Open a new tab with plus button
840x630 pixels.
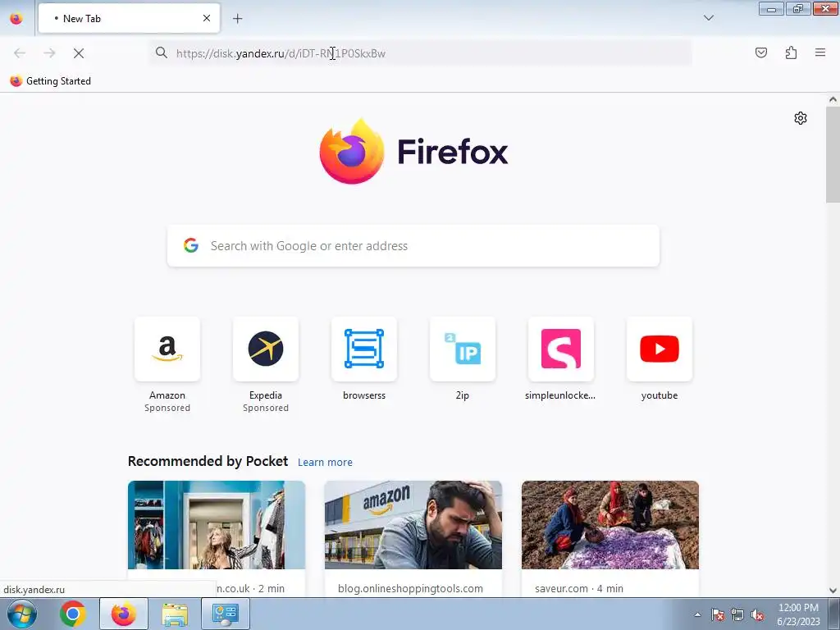coord(237,19)
